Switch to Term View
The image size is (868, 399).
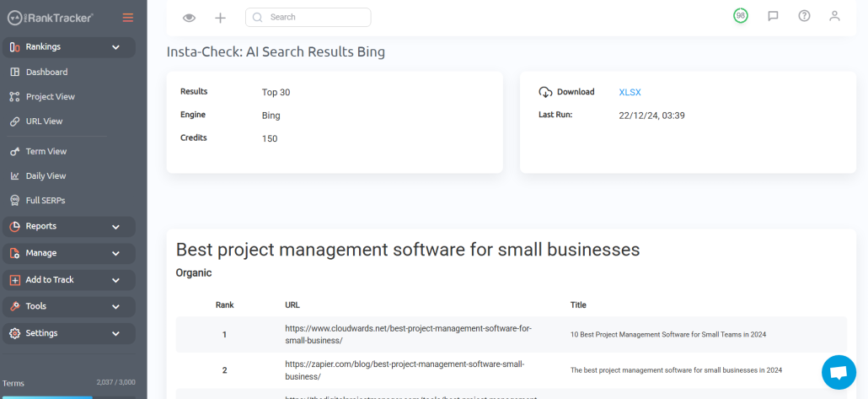click(46, 151)
